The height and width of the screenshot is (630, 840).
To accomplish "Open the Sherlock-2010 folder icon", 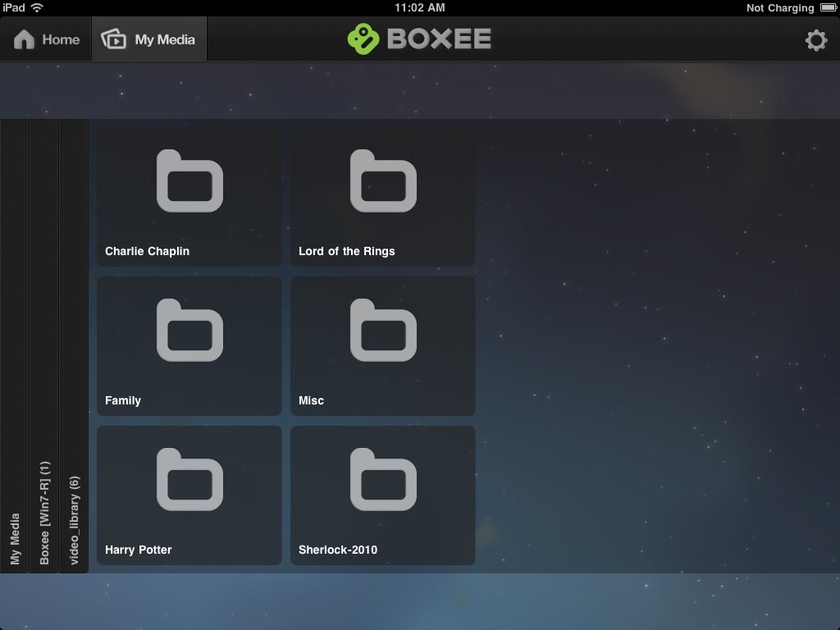I will coord(383,479).
